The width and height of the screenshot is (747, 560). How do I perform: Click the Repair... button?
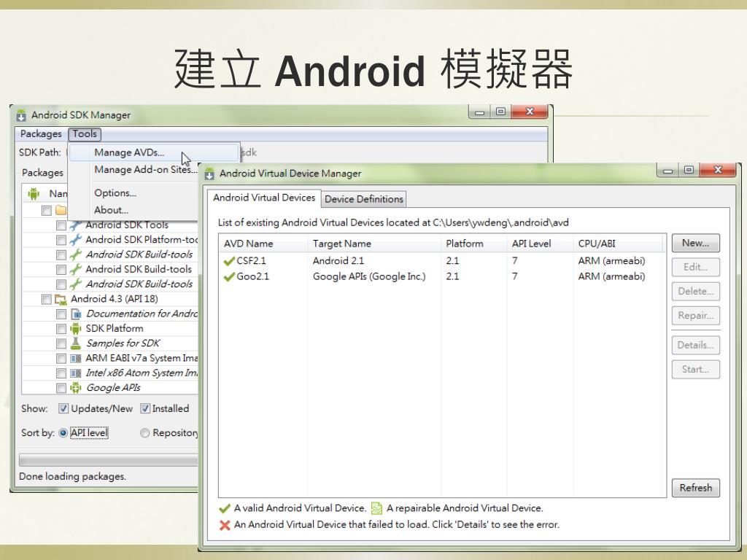[x=695, y=316]
